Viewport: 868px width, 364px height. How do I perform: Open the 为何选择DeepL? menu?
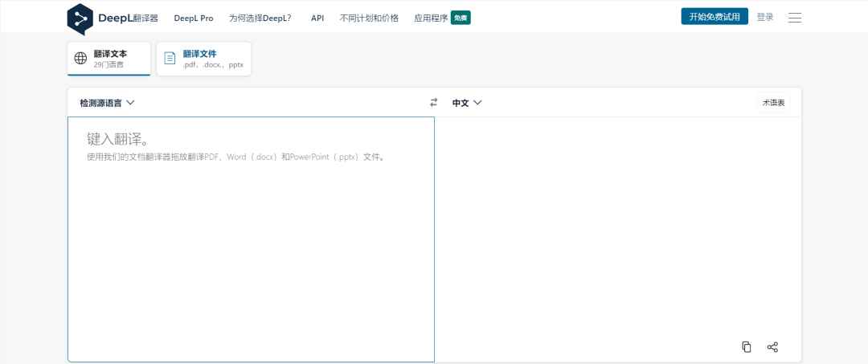260,18
